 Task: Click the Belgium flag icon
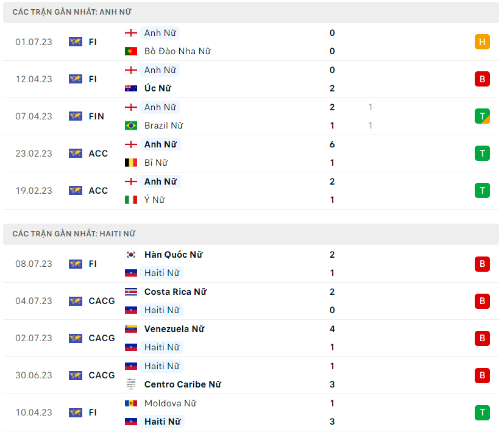pyautogui.click(x=131, y=163)
